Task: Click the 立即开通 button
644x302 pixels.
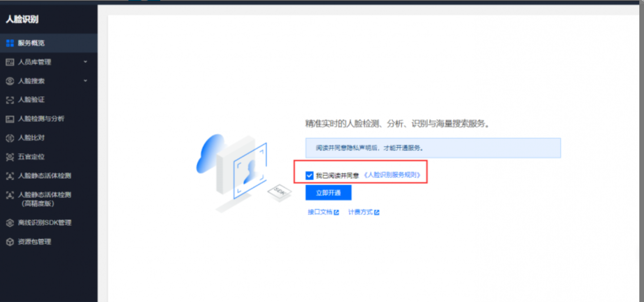Action: [329, 193]
